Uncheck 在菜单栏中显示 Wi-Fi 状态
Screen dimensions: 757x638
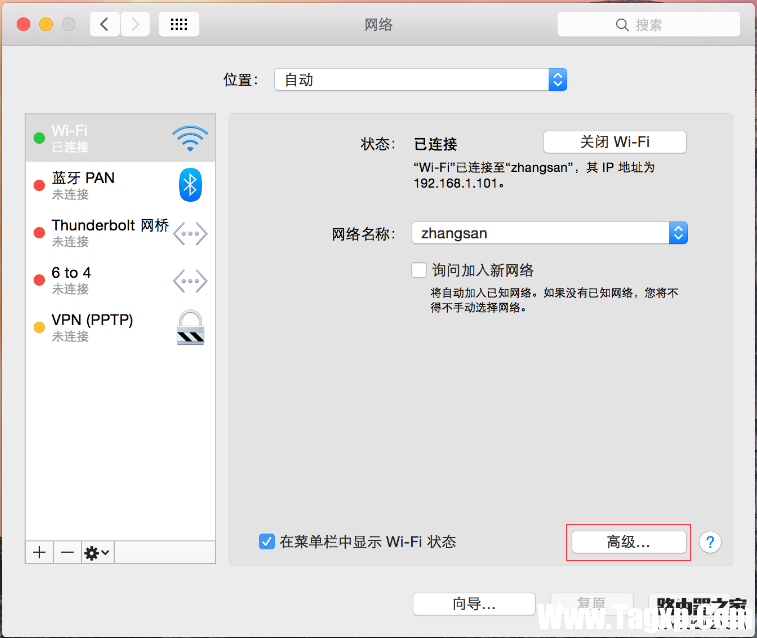click(x=267, y=541)
